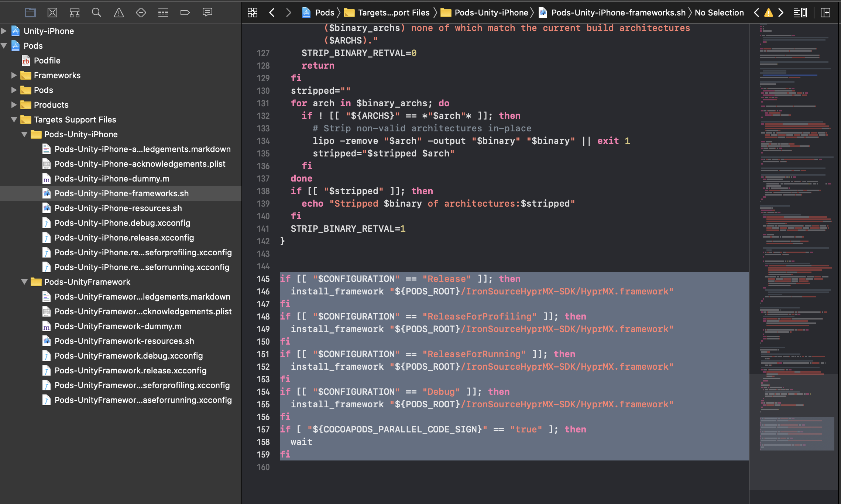841x504 pixels.
Task: Go back using the left chevron
Action: pyautogui.click(x=272, y=13)
